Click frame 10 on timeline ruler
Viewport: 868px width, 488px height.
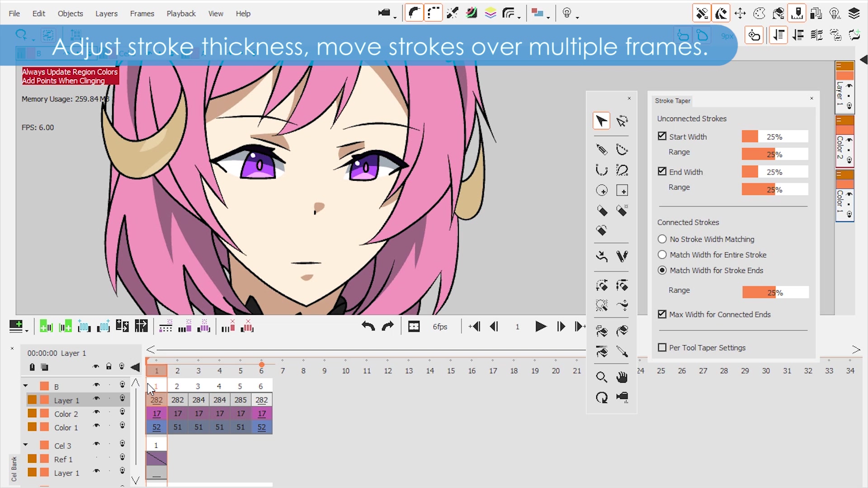[345, 371]
